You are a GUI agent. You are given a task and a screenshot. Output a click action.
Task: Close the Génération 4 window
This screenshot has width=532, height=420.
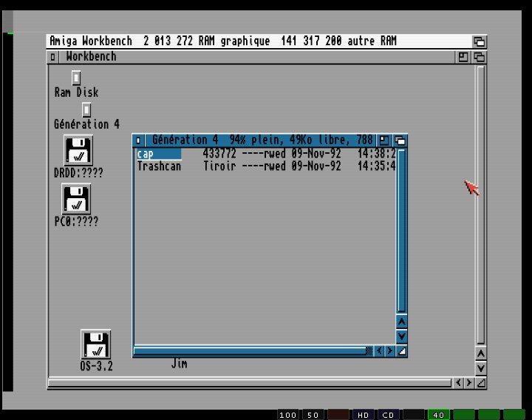click(138, 140)
